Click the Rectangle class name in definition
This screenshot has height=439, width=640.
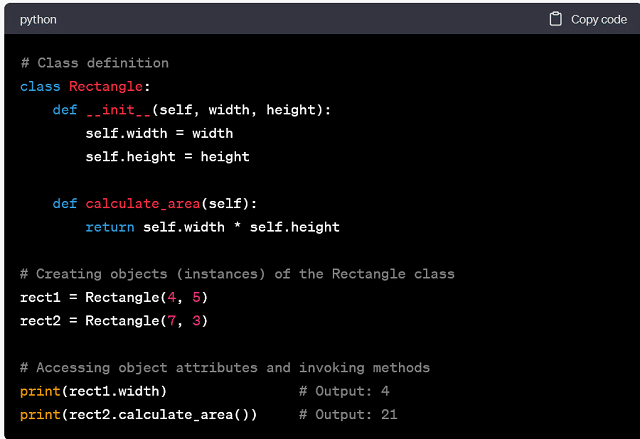(108, 87)
